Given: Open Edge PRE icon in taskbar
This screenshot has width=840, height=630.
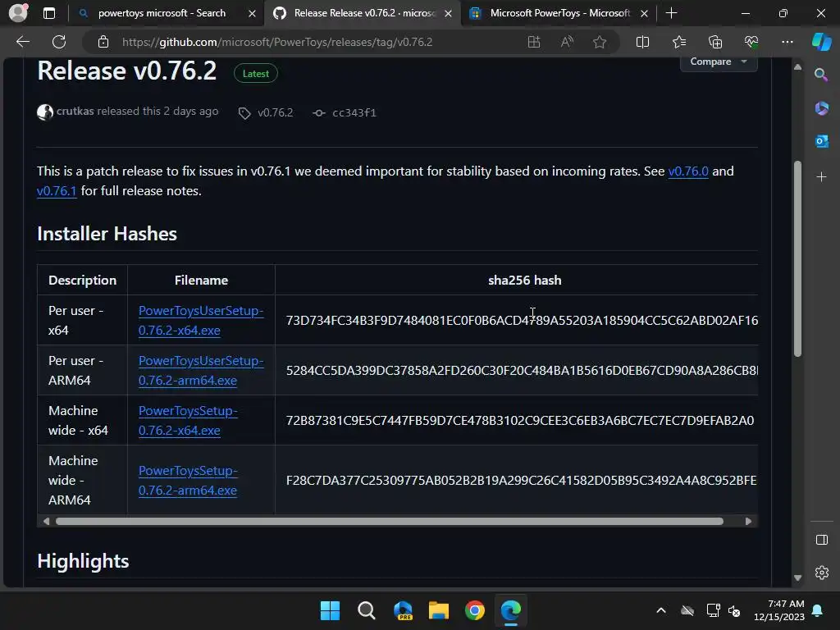Looking at the screenshot, I should tap(403, 610).
